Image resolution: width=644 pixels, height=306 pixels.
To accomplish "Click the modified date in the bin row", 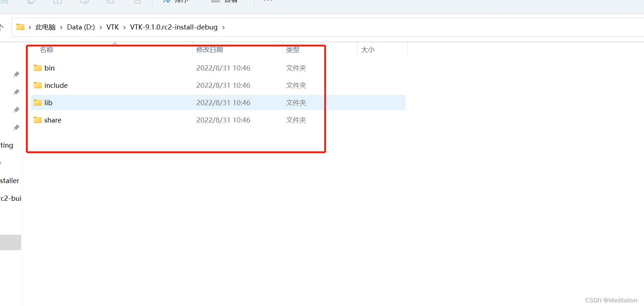I will click(x=223, y=68).
